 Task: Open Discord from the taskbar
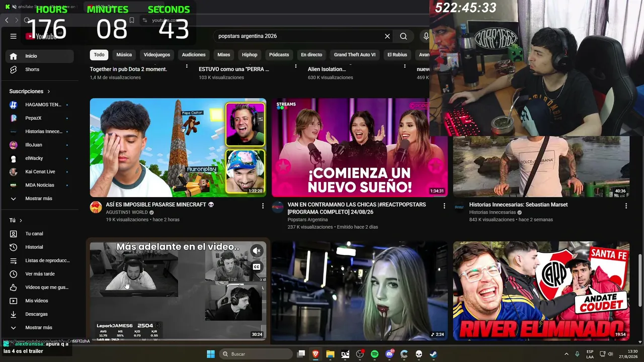(x=389, y=354)
